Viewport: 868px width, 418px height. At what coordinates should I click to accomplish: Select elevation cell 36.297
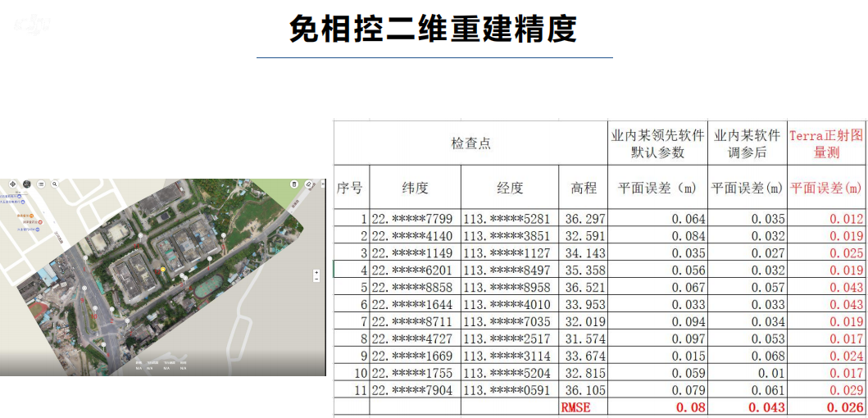tap(584, 218)
